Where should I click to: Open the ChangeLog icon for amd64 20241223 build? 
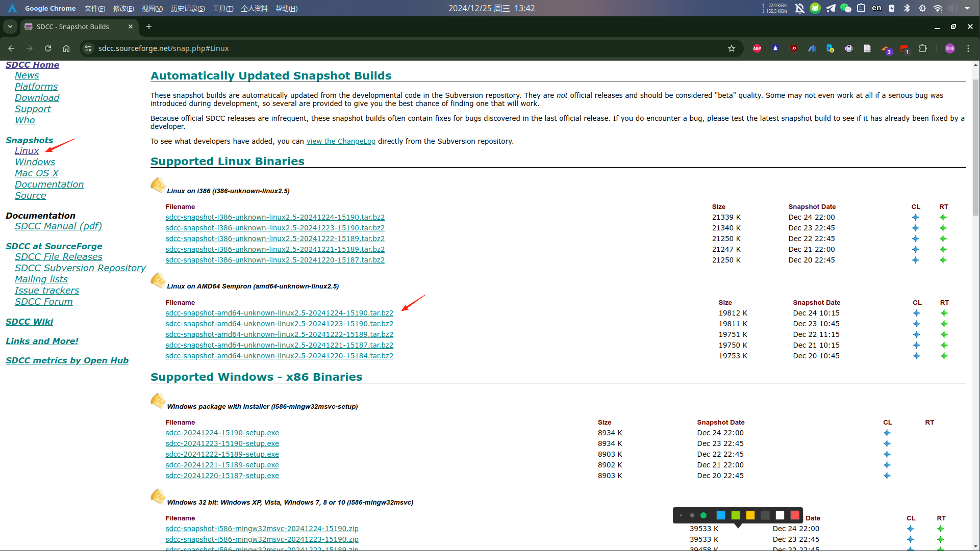coord(917,324)
